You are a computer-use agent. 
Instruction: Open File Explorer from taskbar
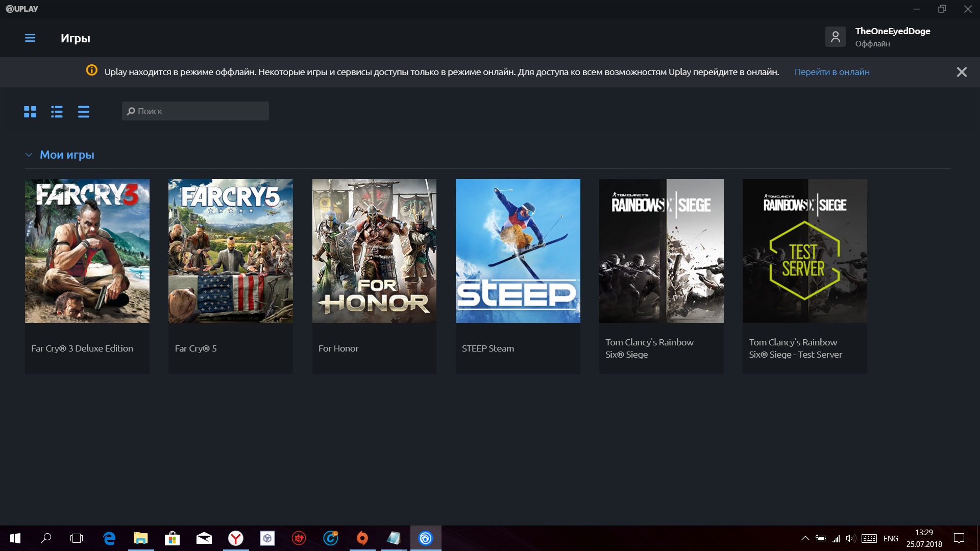coord(141,538)
